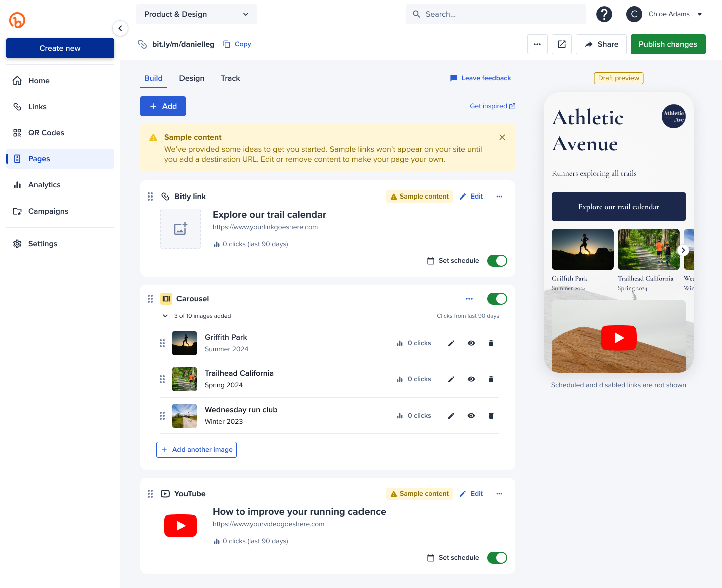Open Carousel block options menu
This screenshot has width=722, height=588.
[x=469, y=299]
